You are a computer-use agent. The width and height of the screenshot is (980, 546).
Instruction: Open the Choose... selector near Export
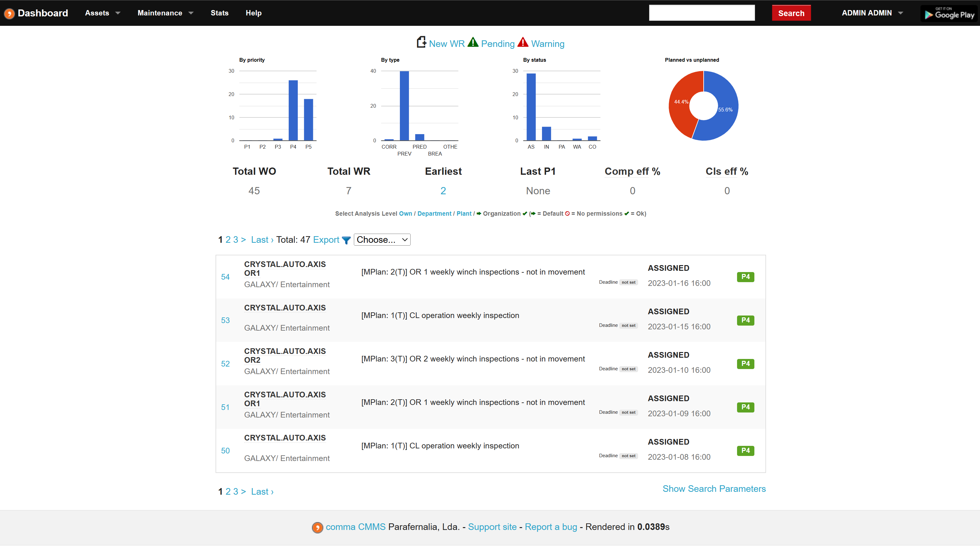pyautogui.click(x=382, y=240)
